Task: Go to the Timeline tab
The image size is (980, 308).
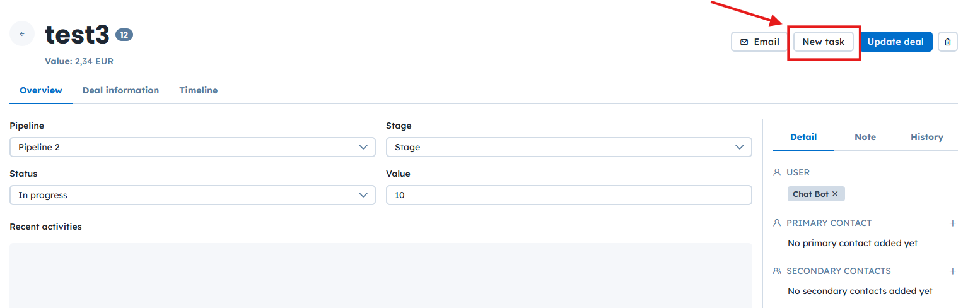Action: tap(198, 90)
